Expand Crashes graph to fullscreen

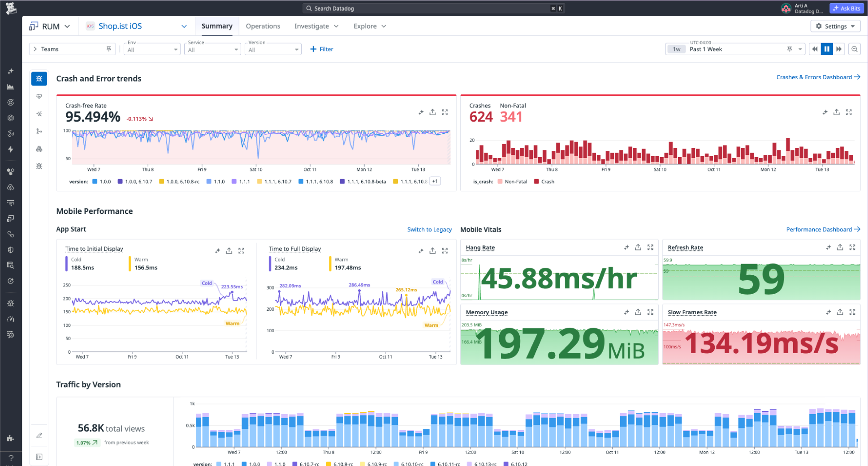pyautogui.click(x=849, y=112)
